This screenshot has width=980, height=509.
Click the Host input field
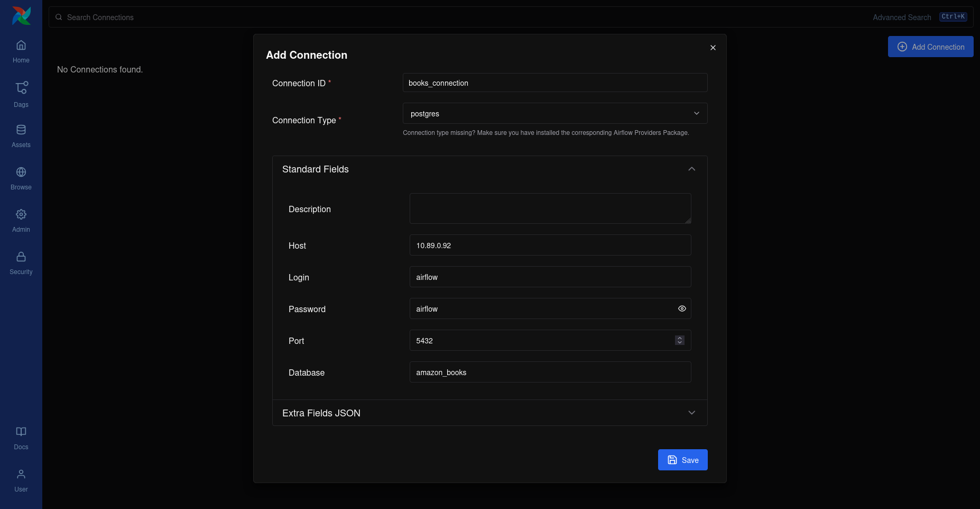coord(550,245)
